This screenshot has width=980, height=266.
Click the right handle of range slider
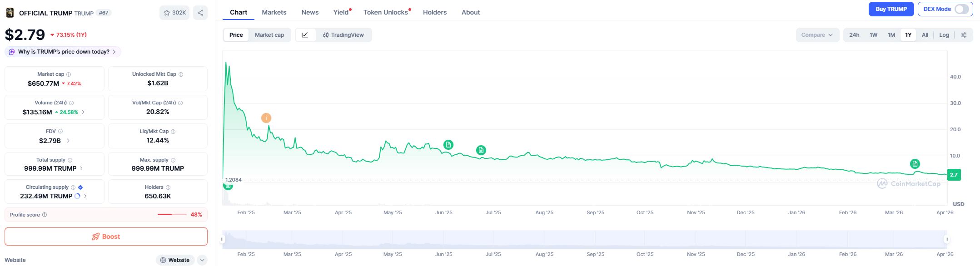click(x=946, y=239)
